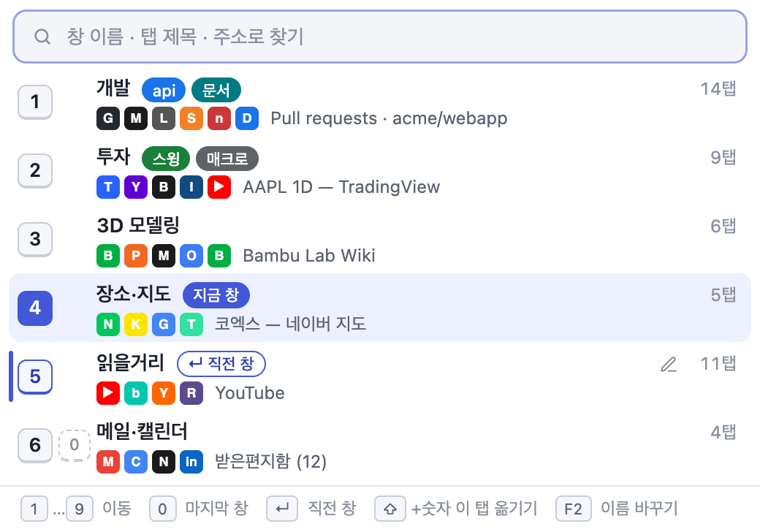Select the orange P favicon in 3D 모델링 row
760x532 pixels.
(x=136, y=256)
